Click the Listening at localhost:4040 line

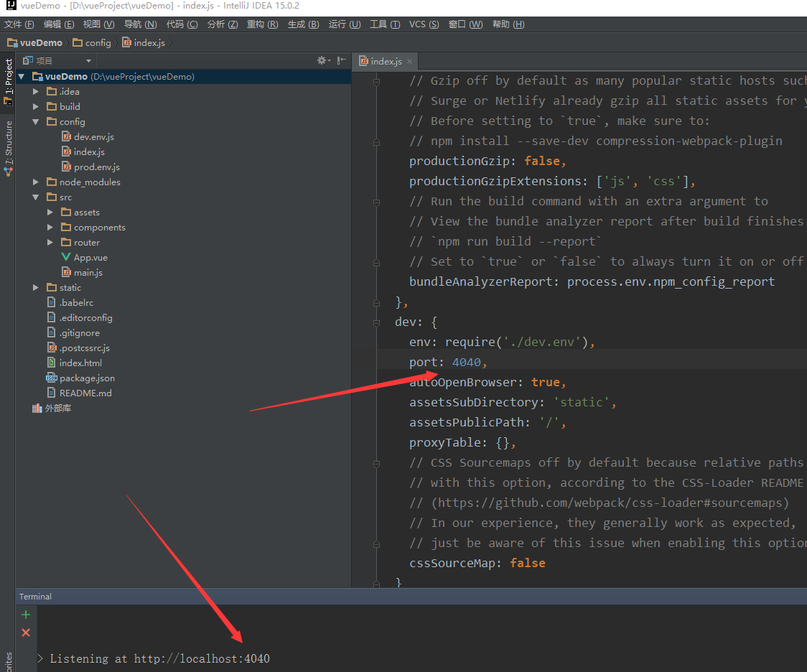[x=159, y=658]
